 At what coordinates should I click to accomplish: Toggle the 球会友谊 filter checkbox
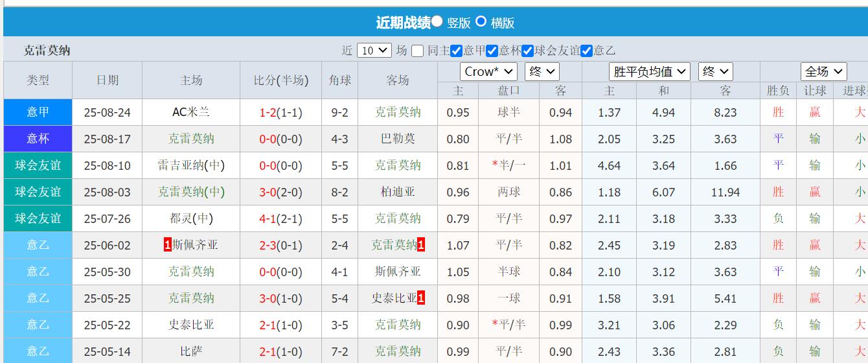[x=527, y=51]
